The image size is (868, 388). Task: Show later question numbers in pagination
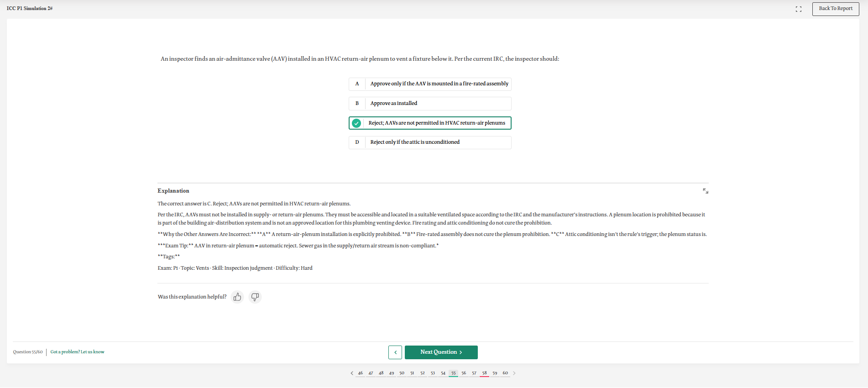(x=514, y=373)
